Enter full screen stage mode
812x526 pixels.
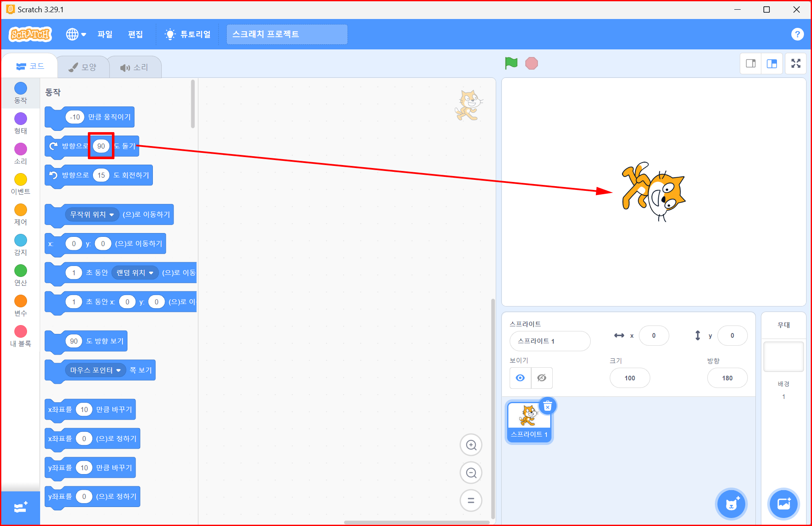(x=796, y=63)
